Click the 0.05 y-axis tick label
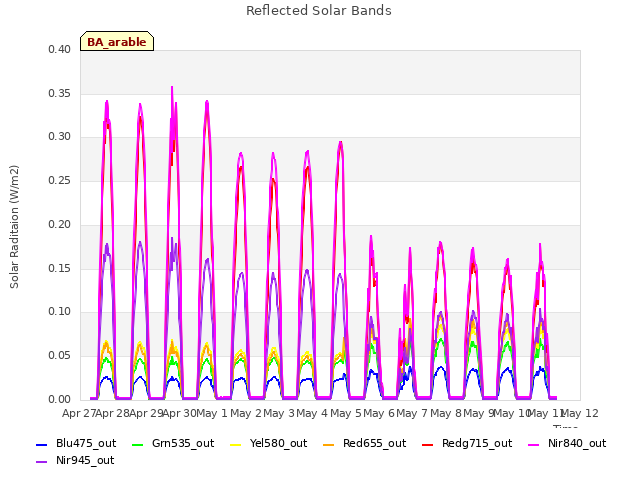The image size is (640, 480). tap(59, 356)
